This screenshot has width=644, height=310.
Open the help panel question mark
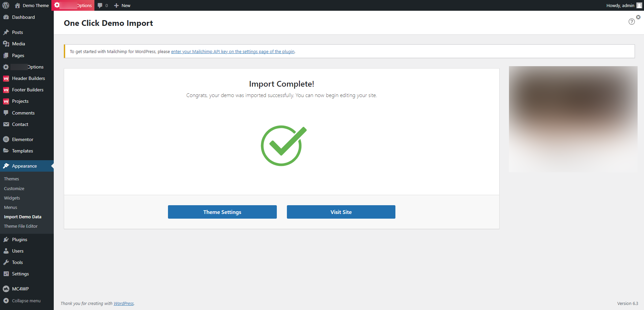tap(631, 21)
